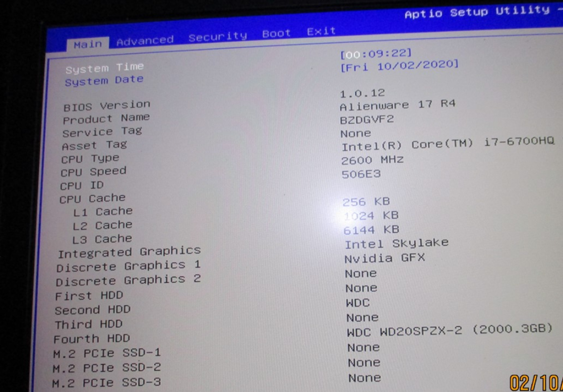
Task: Click the 1024 KB value
Action: [371, 215]
